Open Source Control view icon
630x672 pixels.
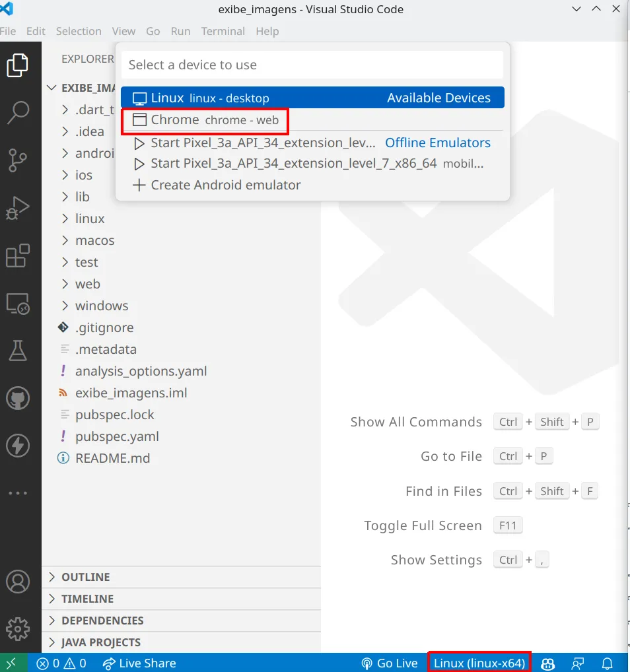(x=18, y=160)
